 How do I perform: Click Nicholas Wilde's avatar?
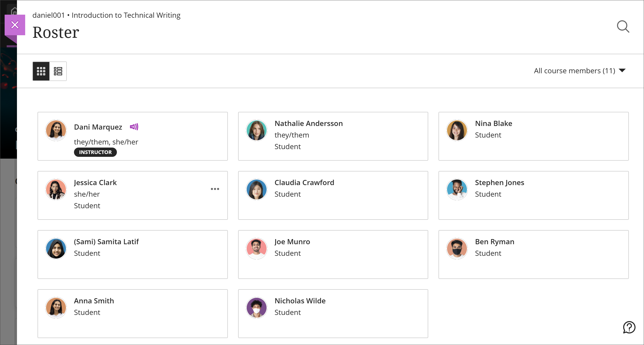tap(256, 307)
